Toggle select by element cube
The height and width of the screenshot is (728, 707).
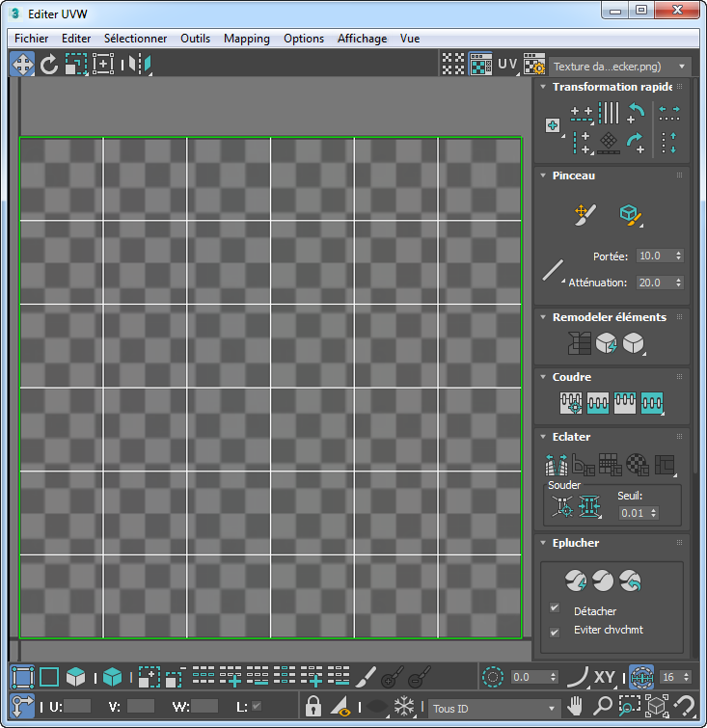tap(112, 678)
